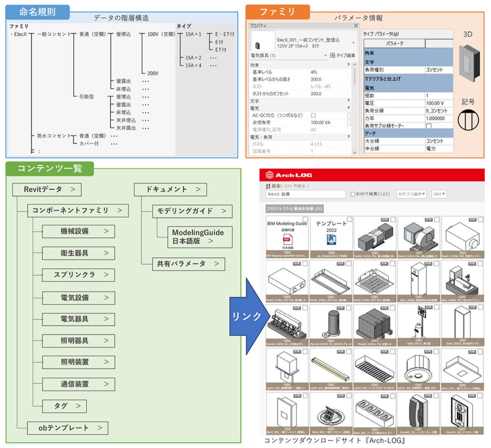Click the パラメータ column header
Image resolution: width=491 pixels, height=448 pixels.
[394, 43]
